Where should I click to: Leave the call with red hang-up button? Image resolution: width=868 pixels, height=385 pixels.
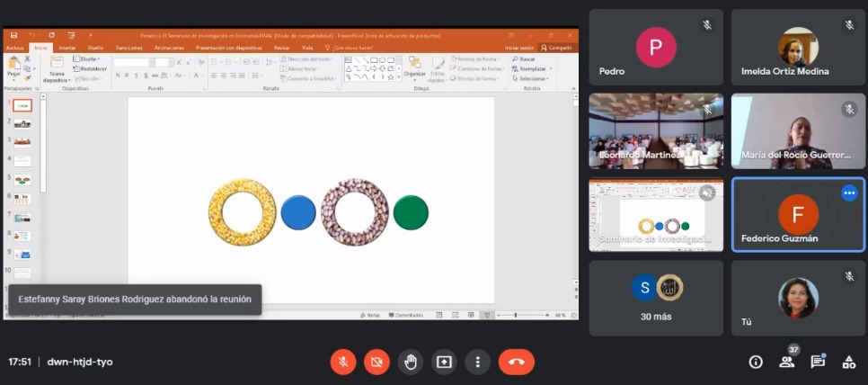point(516,362)
